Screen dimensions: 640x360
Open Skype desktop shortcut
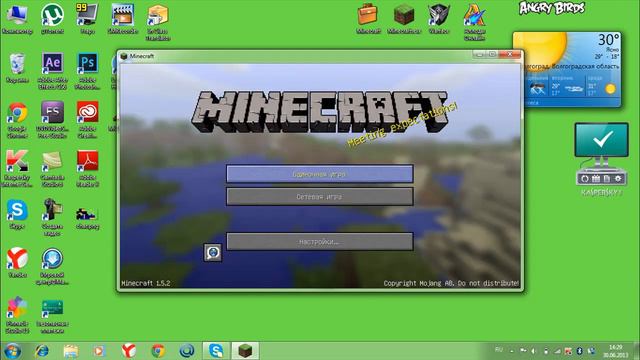(x=17, y=214)
